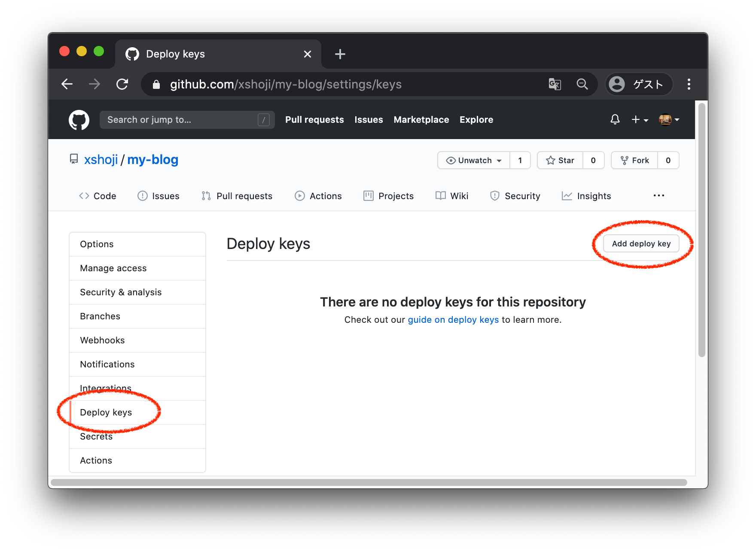This screenshot has height=552, width=756.
Task: Click the zoom magnifier icon in address bar
Action: pyautogui.click(x=582, y=84)
